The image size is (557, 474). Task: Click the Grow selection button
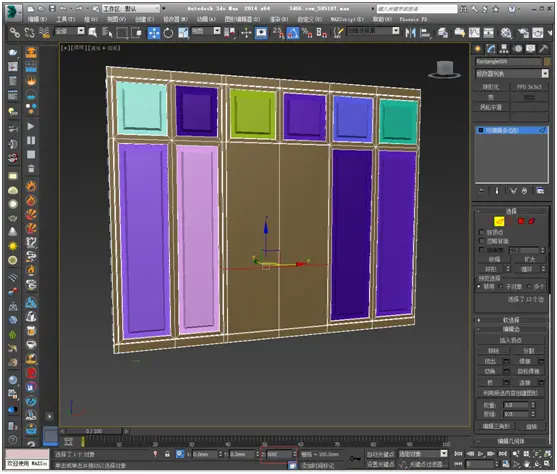click(x=529, y=259)
